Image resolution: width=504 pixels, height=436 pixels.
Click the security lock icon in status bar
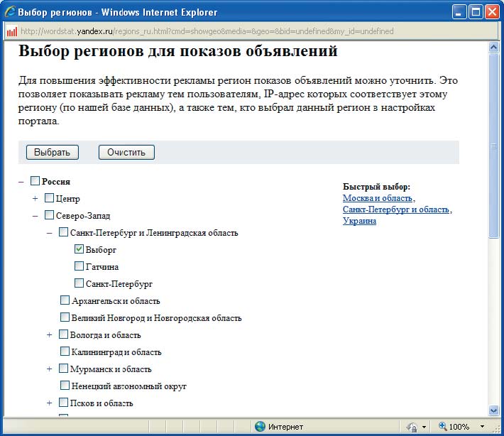pos(412,426)
